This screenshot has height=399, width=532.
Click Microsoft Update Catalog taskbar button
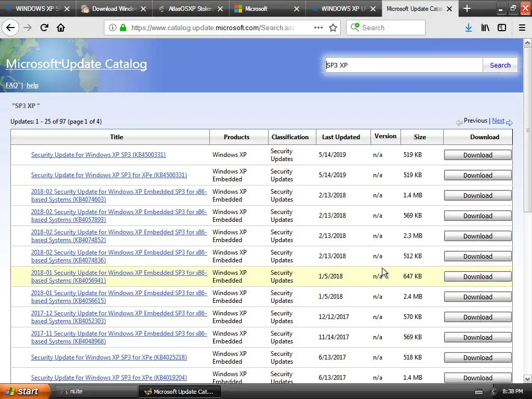tap(179, 392)
